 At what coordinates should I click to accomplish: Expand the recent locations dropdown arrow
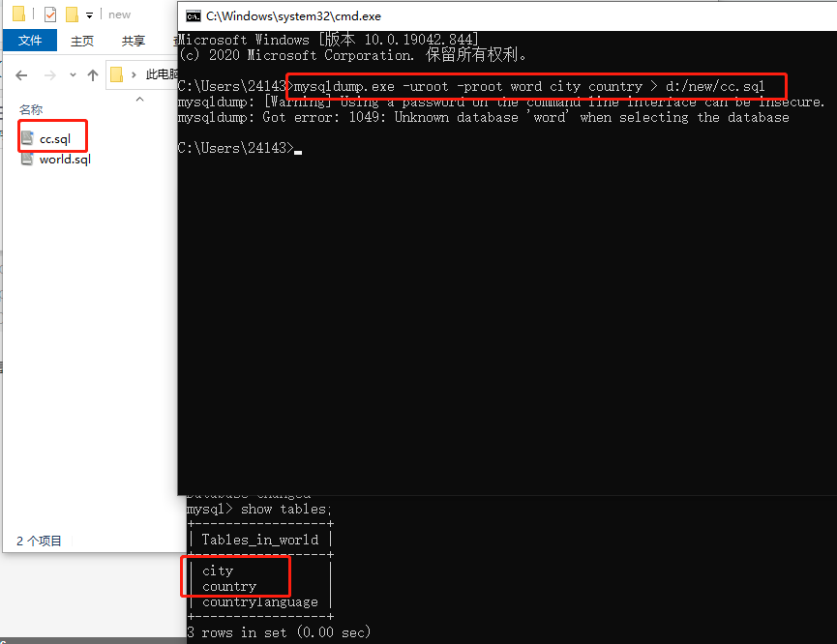(74, 75)
